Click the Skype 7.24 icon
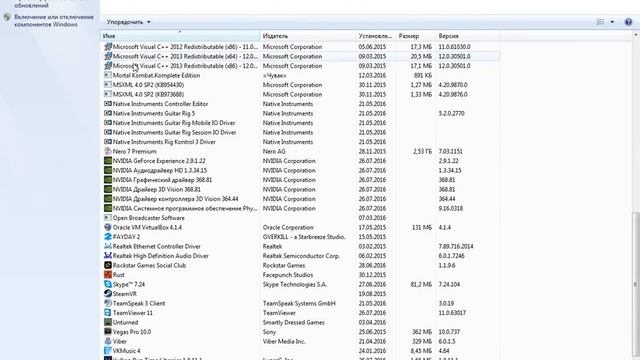The image size is (640, 360). [108, 284]
